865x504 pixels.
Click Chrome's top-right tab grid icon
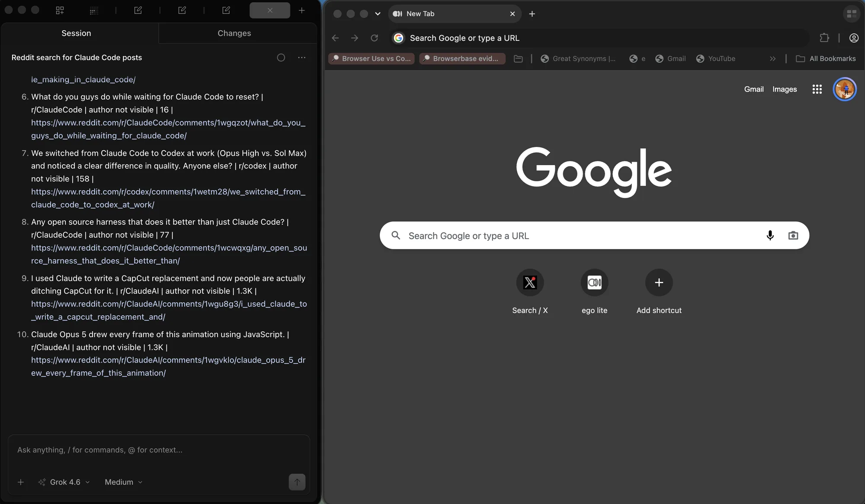click(852, 14)
